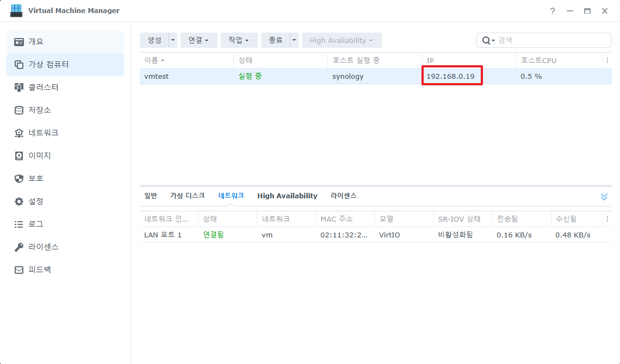Viewport: 620px width, 364px height.
Task: Click the MAC 주소 column header
Action: [x=345, y=219]
